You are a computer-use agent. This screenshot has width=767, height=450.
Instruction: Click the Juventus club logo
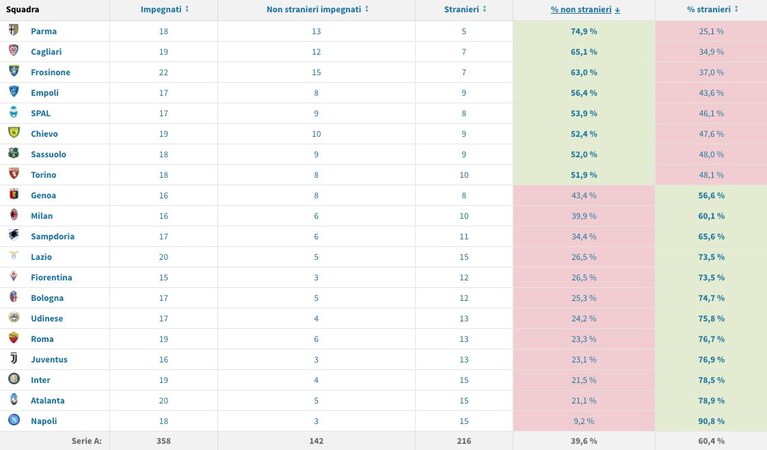14,359
